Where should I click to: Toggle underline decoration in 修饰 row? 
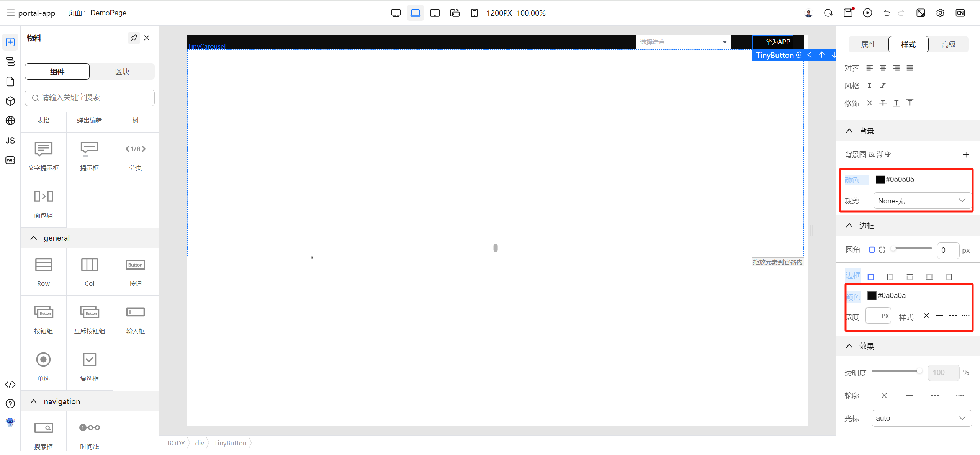[x=896, y=103]
